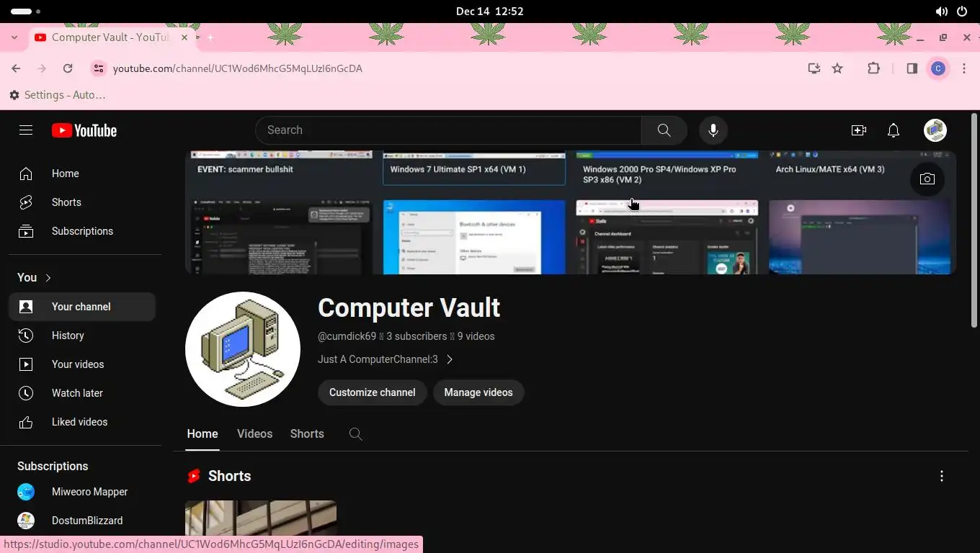Open Watch later in the sidebar

[82, 393]
